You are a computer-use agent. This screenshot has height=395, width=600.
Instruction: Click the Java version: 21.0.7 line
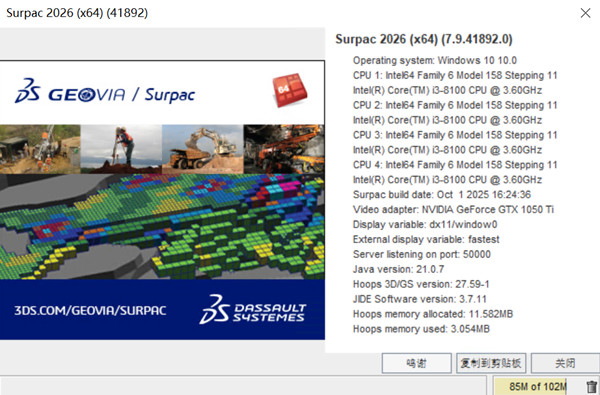click(398, 269)
